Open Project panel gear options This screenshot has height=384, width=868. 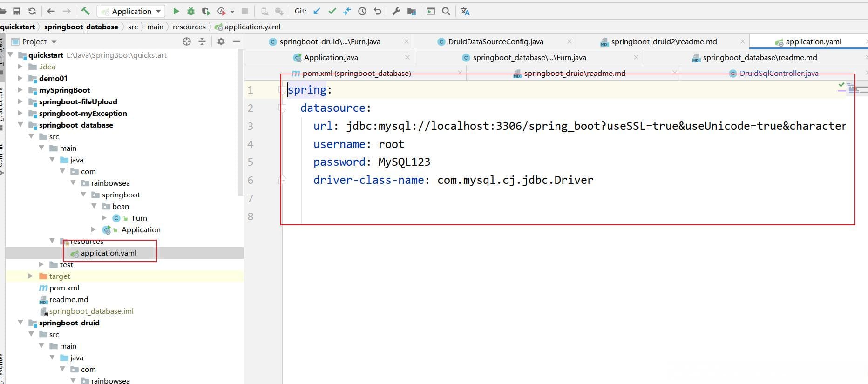[x=221, y=41]
